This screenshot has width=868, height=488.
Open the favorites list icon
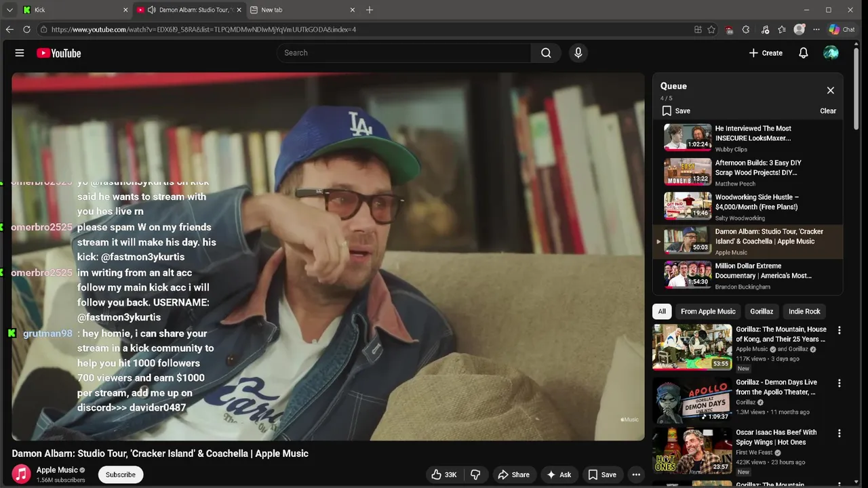tap(782, 30)
